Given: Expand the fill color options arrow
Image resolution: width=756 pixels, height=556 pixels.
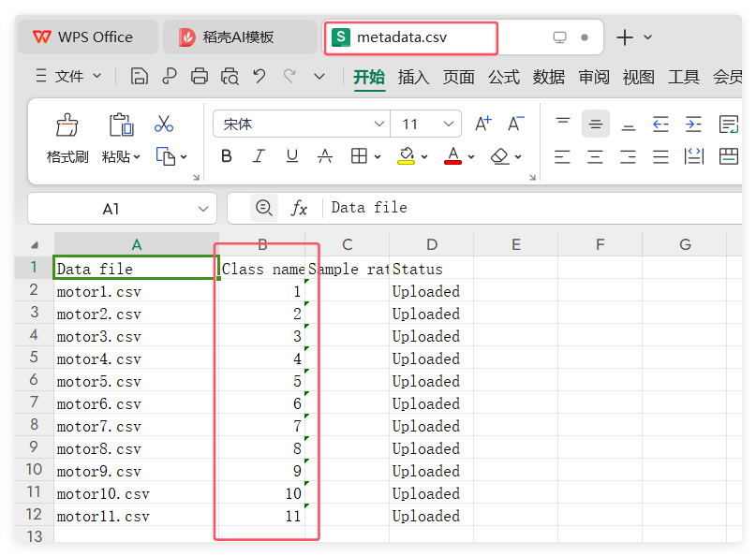Looking at the screenshot, I should [424, 156].
